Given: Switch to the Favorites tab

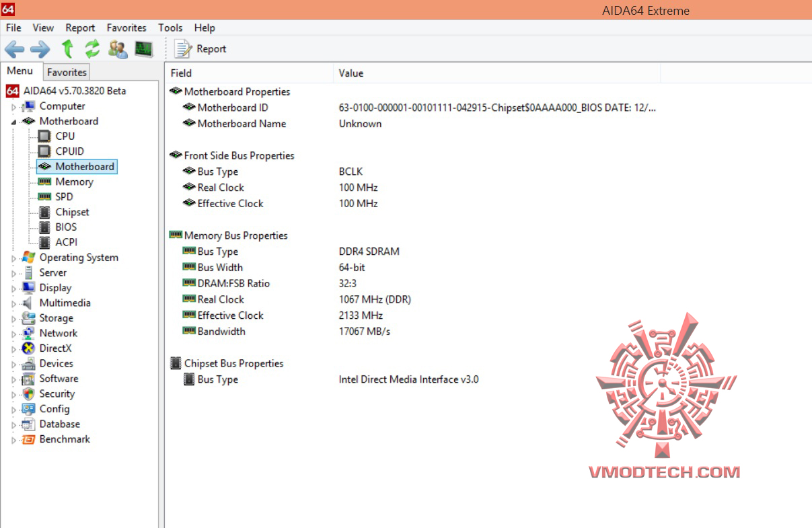Looking at the screenshot, I should (67, 72).
